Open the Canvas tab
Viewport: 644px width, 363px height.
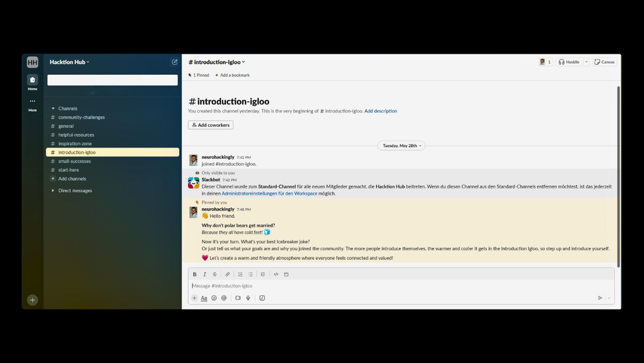(x=604, y=62)
